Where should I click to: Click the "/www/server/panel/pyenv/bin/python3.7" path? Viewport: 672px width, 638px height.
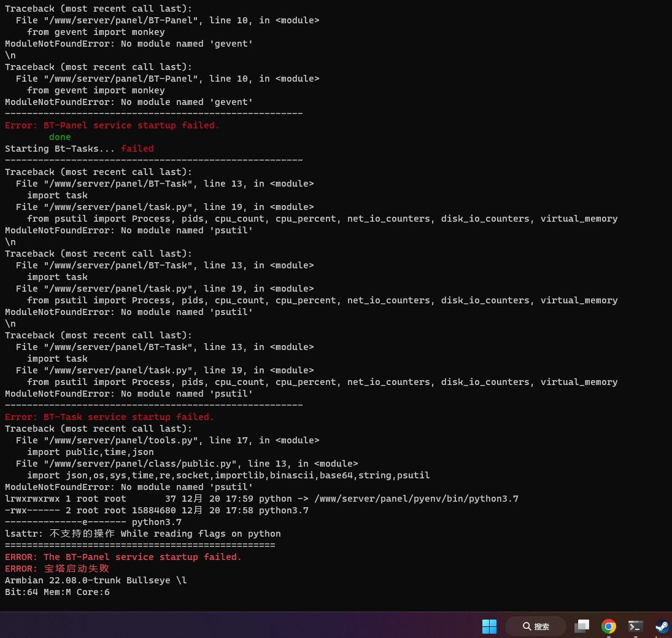[416, 499]
